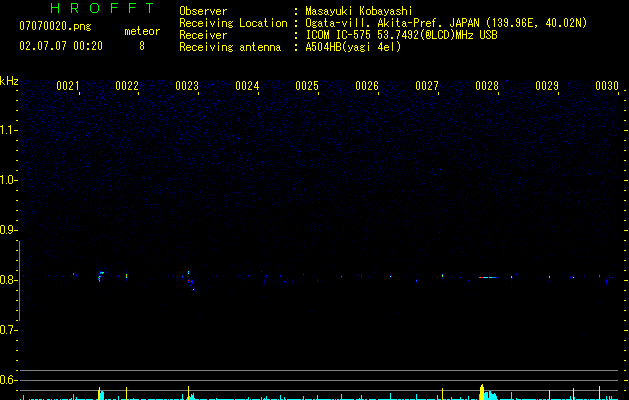Click the 0021 time marker

(67, 86)
